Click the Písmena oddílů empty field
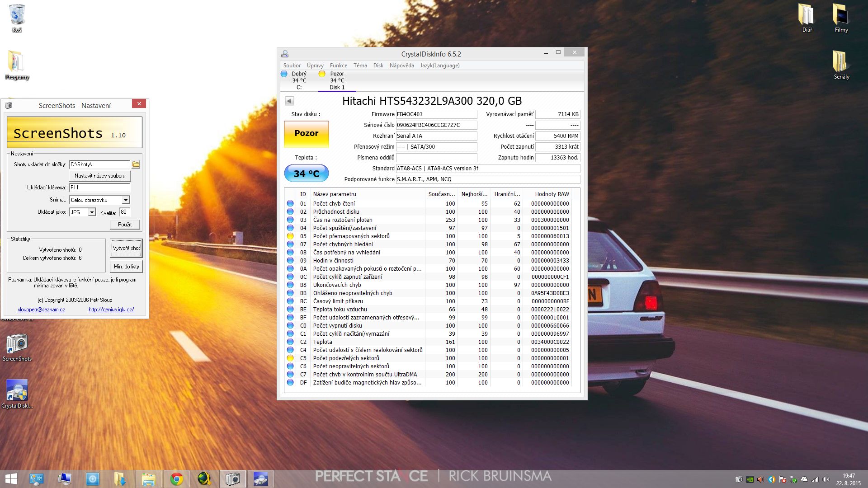This screenshot has width=868, height=488. tap(436, 158)
